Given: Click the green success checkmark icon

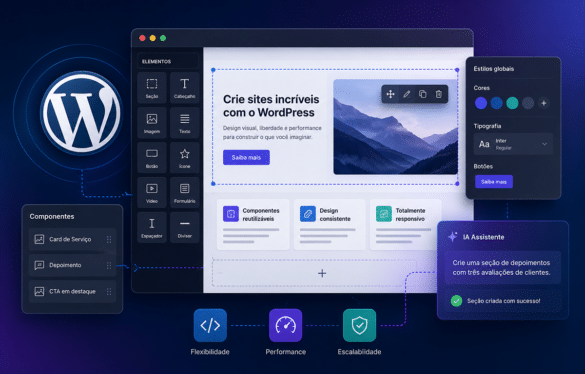Looking at the screenshot, I should point(456,301).
